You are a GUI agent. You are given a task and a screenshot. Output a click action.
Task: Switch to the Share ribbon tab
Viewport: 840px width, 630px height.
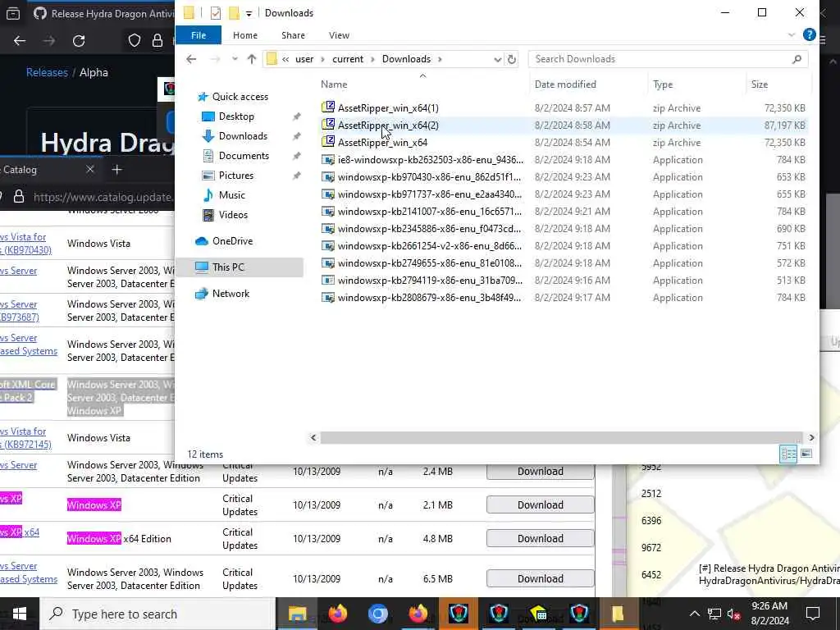pos(293,35)
